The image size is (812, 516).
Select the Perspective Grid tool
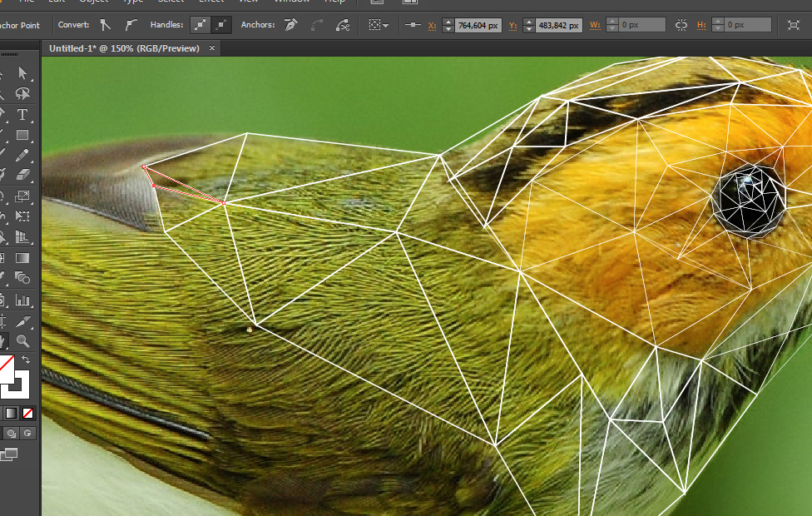pyautogui.click(x=22, y=236)
